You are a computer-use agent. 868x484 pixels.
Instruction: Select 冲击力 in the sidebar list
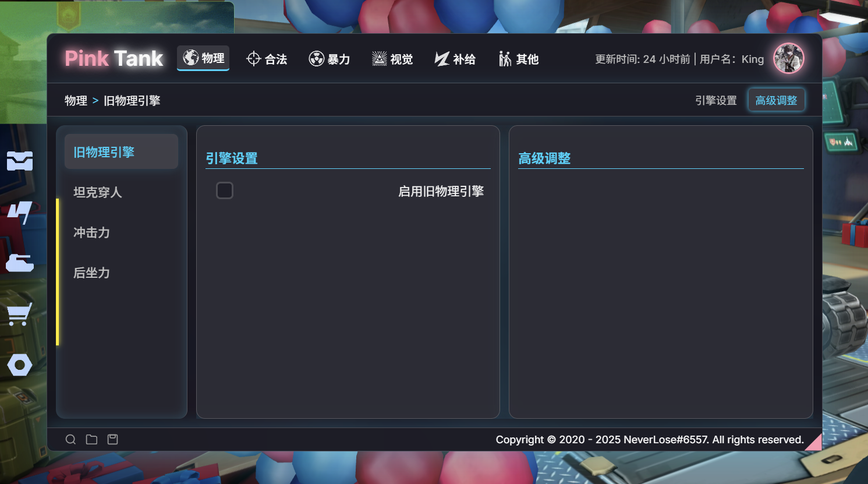(91, 232)
